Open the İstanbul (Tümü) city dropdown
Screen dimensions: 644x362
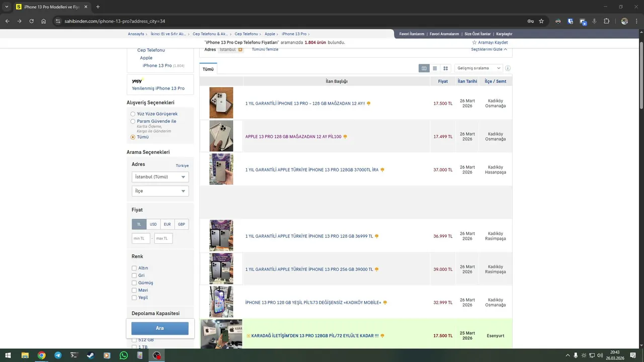[160, 177]
